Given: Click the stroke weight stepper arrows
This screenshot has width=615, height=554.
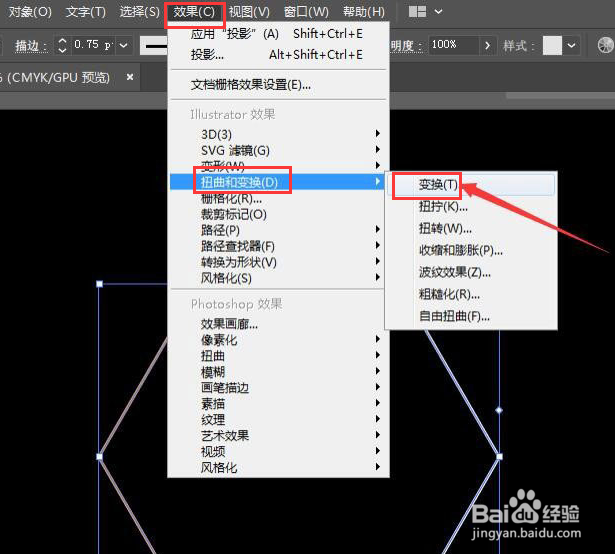Looking at the screenshot, I should coord(62,46).
